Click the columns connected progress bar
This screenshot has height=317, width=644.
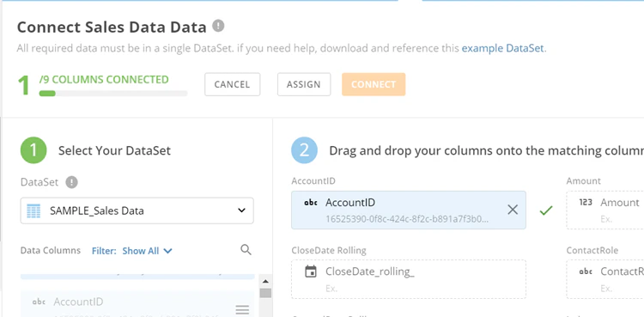(x=113, y=94)
